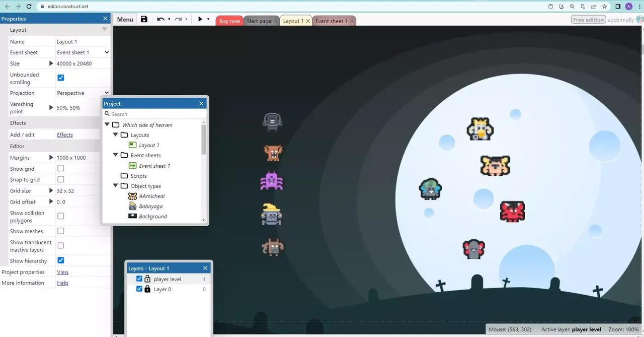Select the AAmicheal object type

pyautogui.click(x=146, y=196)
